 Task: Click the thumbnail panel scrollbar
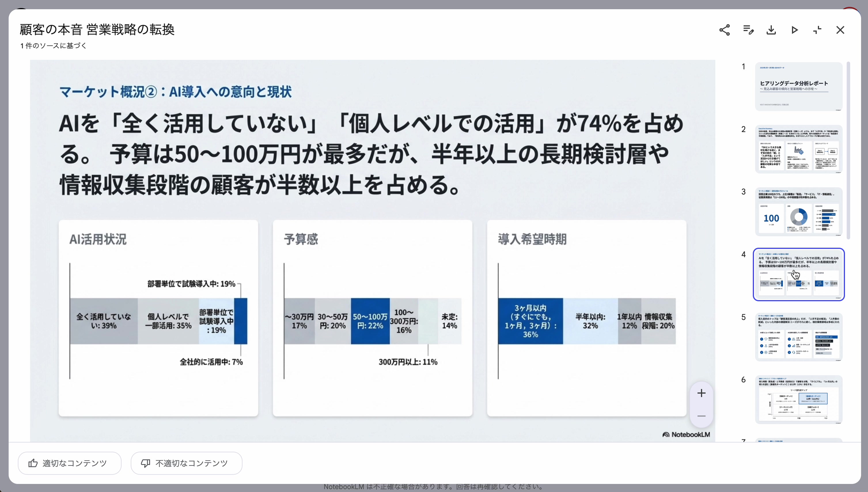[848, 150]
